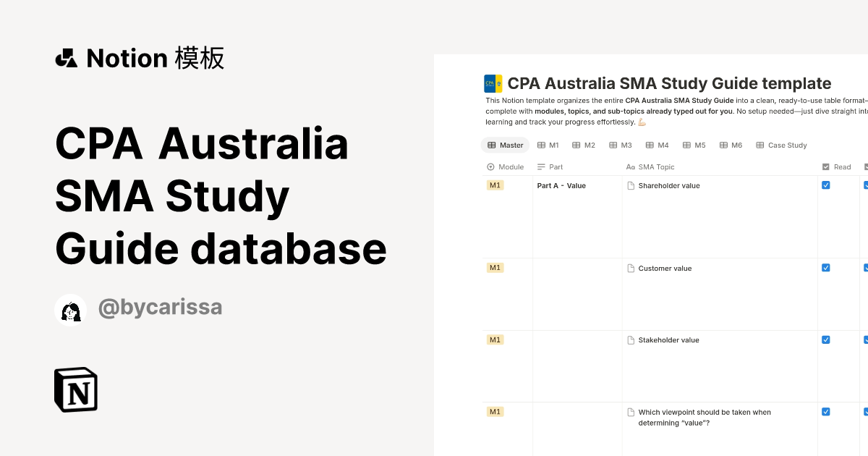The image size is (868, 456).
Task: Click the Notion templates shapes icon
Action: [67, 58]
